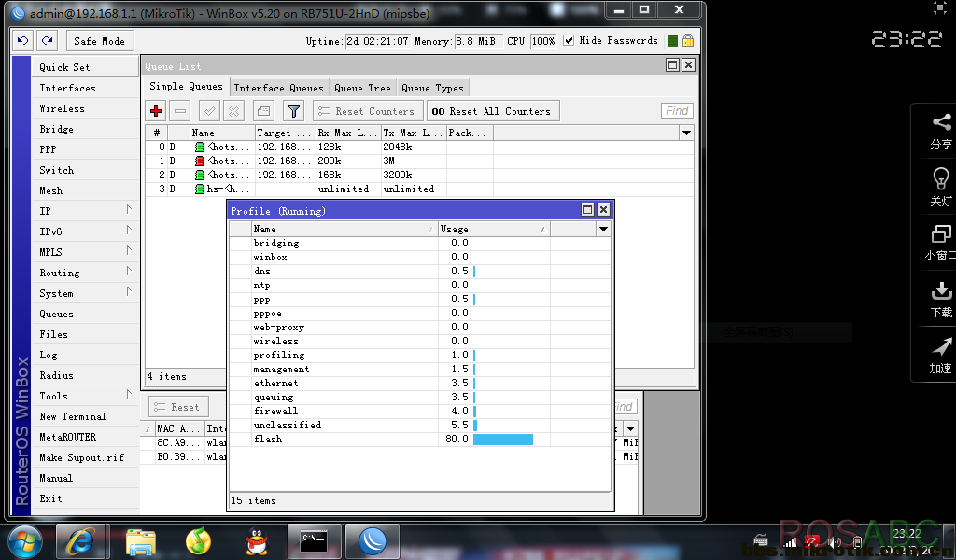The width and height of the screenshot is (956, 560).
Task: Click in the Queue List Find field
Action: (x=677, y=111)
